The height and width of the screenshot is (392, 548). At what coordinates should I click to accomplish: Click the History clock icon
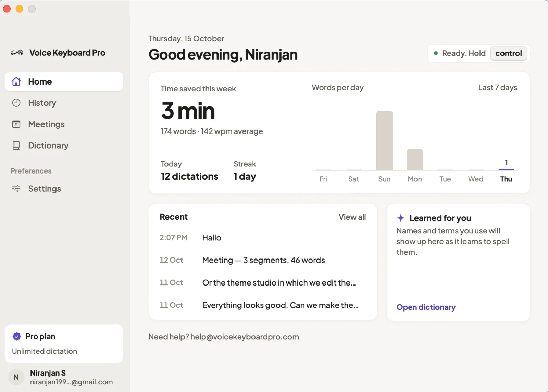click(x=16, y=103)
